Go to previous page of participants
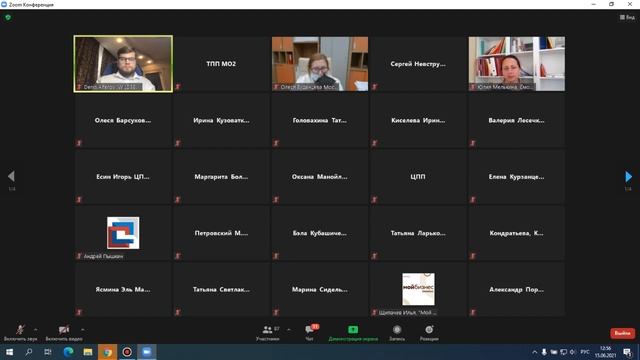Screen dimensions: 640x360 [11, 176]
